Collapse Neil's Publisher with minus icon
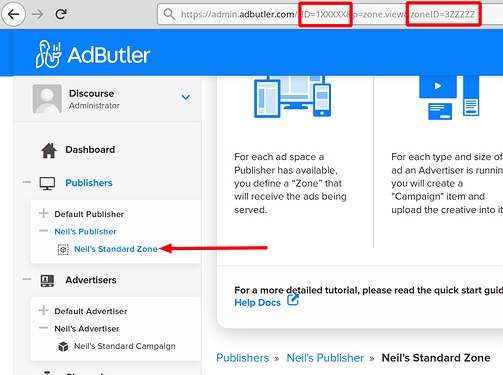The image size is (503, 375). [44, 230]
